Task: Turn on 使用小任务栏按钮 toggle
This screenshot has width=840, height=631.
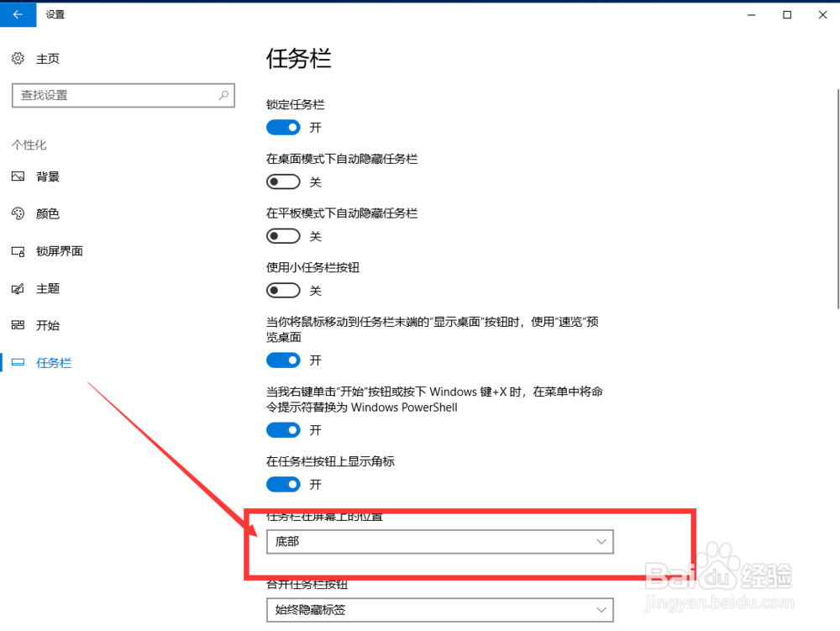Action: (x=283, y=290)
